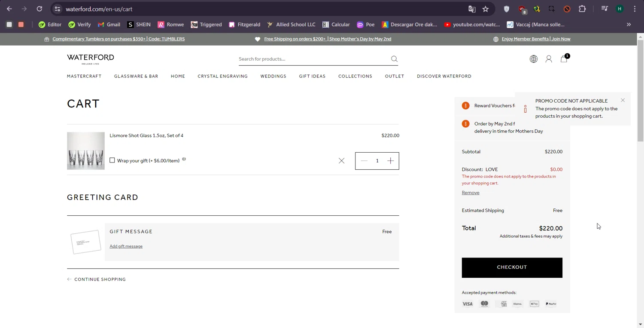644x328 pixels.
Task: Open the Google Translate icon in address bar
Action: [x=472, y=9]
